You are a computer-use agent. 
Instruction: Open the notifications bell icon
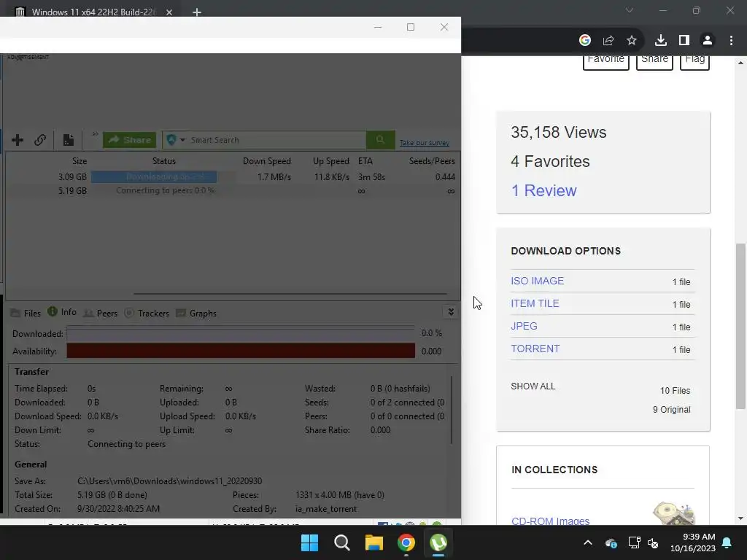[727, 542]
